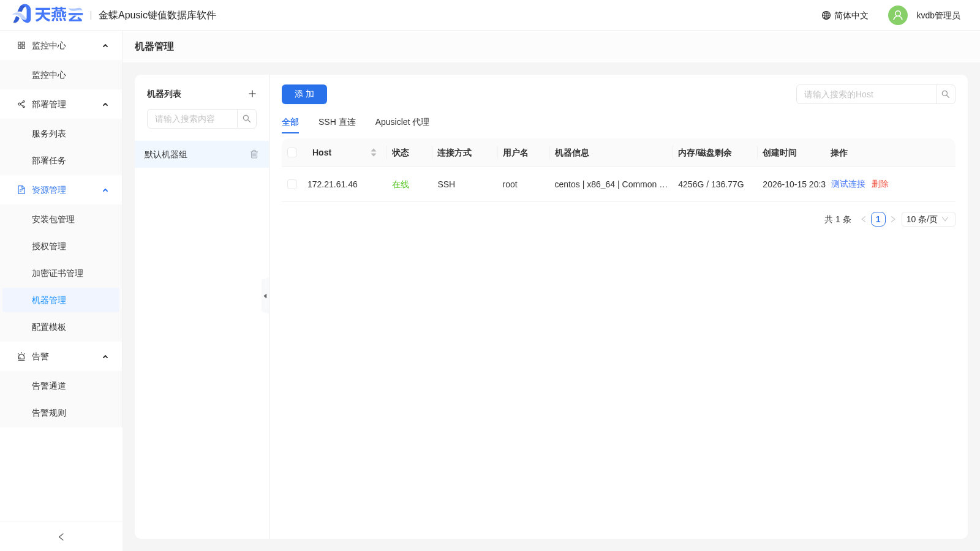Open the 10 条/页 page size dropdown
Screen dimensions: 980x551
point(929,219)
